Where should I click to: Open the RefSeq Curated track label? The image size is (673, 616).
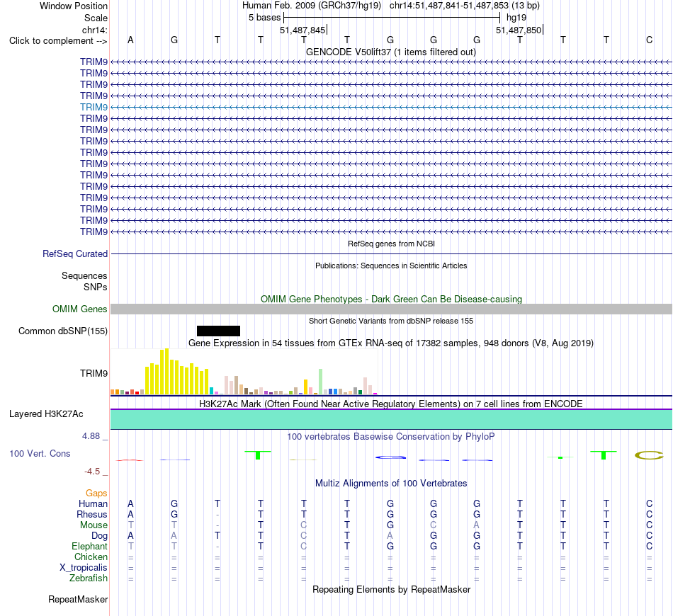[x=75, y=254]
